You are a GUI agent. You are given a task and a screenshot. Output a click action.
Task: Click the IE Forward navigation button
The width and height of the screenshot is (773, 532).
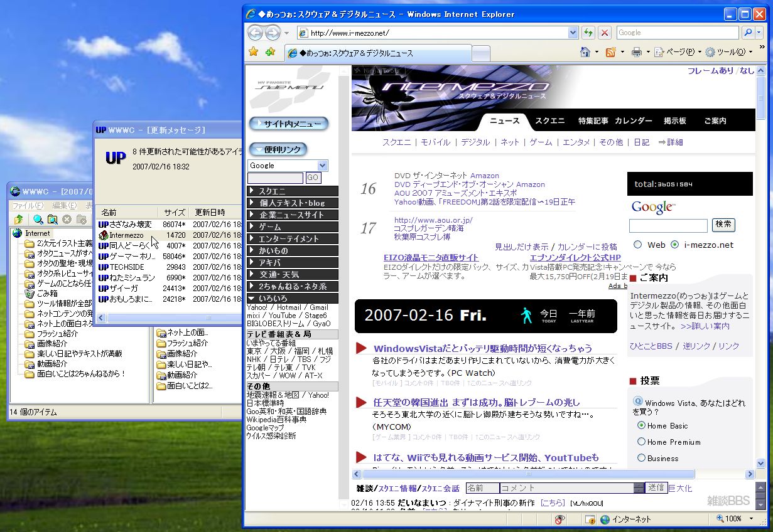273,33
